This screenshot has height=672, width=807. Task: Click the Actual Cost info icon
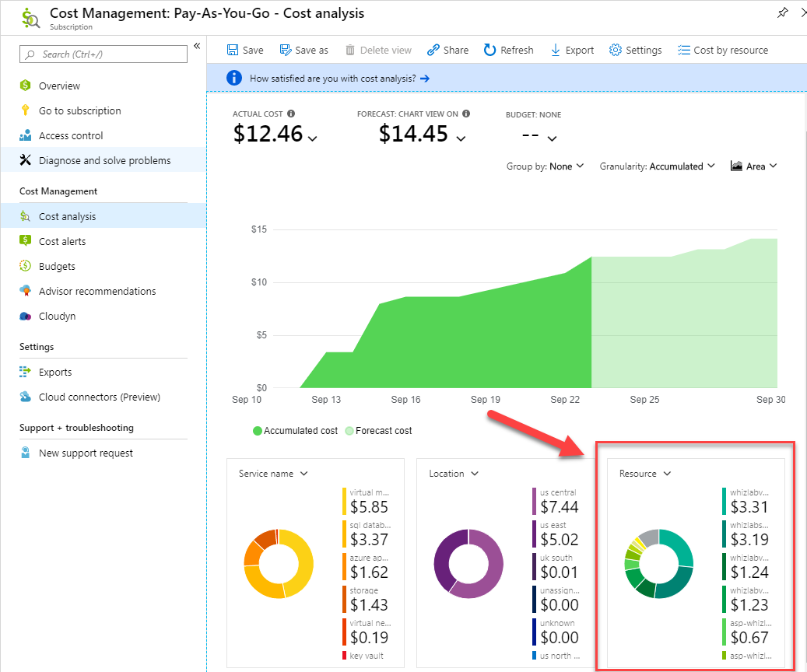coord(290,114)
